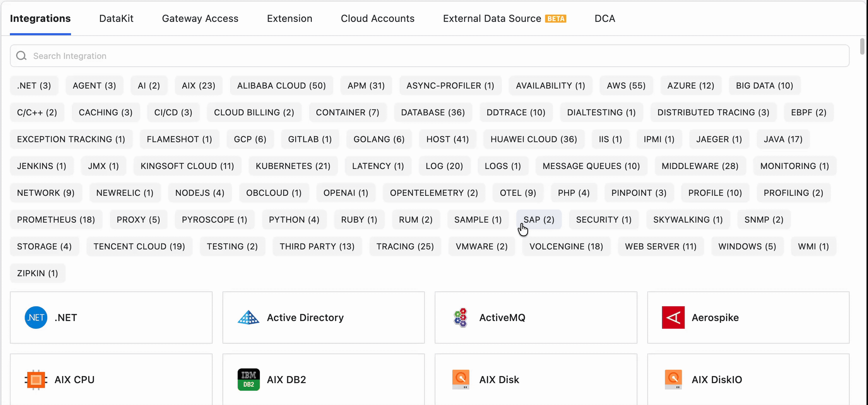Click the Active Directory pyramid icon

[249, 318]
